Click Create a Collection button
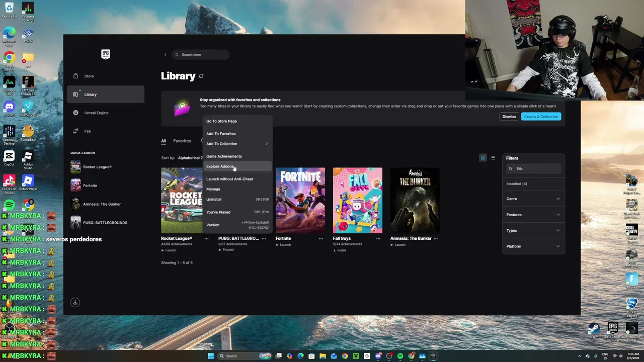 click(x=541, y=117)
